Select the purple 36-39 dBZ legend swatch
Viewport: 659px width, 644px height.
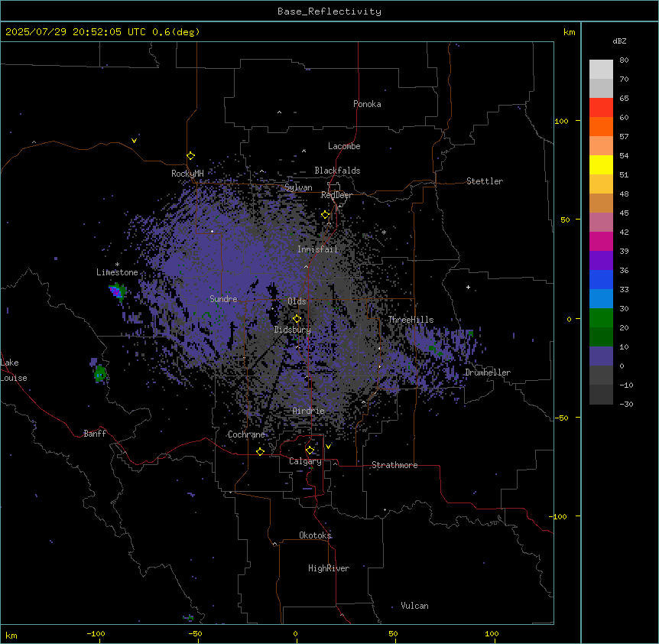(x=601, y=260)
